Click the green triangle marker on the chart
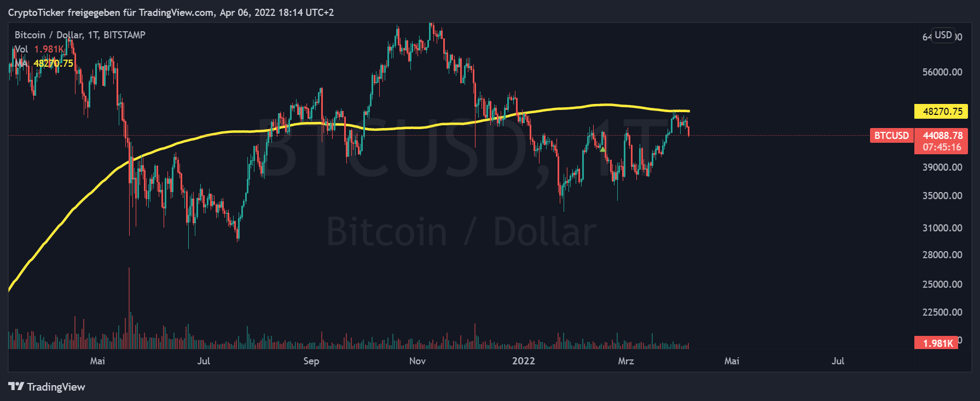This screenshot has width=980, height=401. click(x=602, y=149)
